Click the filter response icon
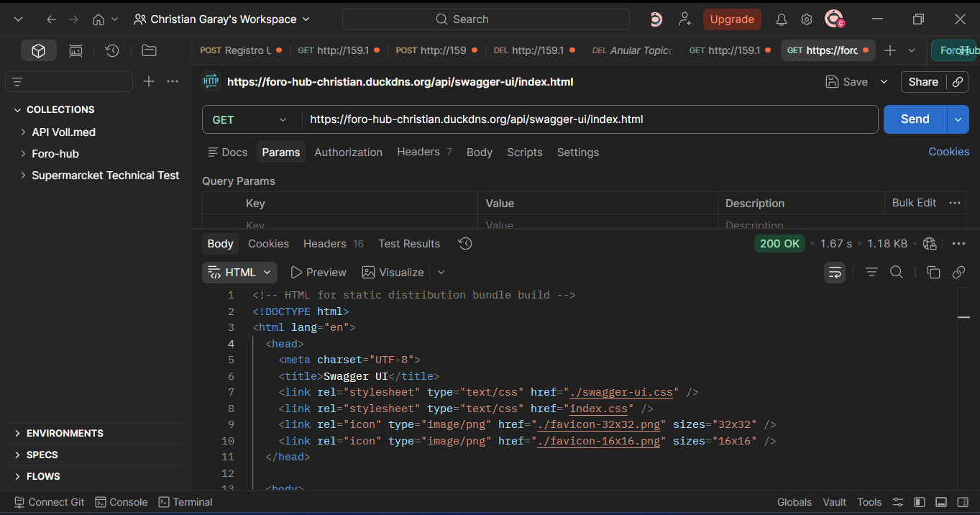The width and height of the screenshot is (980, 515). 871,272
